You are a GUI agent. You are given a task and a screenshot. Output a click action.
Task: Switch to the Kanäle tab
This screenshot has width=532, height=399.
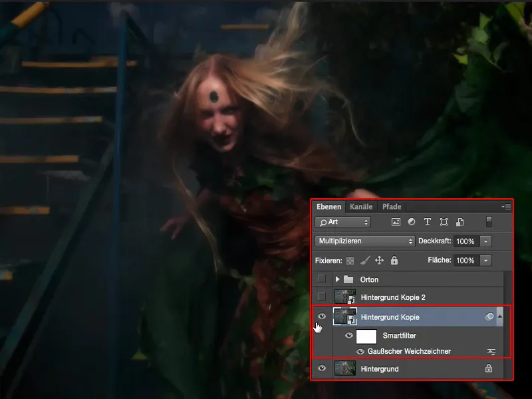[x=361, y=207]
